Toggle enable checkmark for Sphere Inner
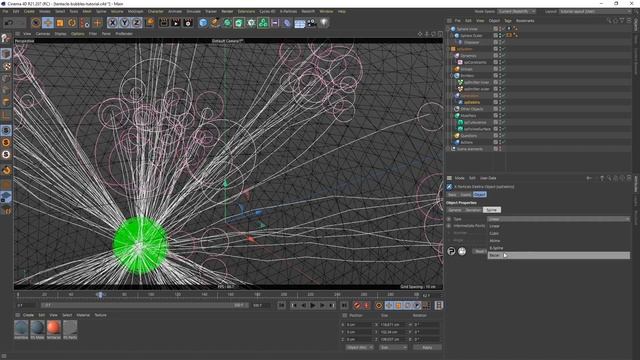 [504, 29]
